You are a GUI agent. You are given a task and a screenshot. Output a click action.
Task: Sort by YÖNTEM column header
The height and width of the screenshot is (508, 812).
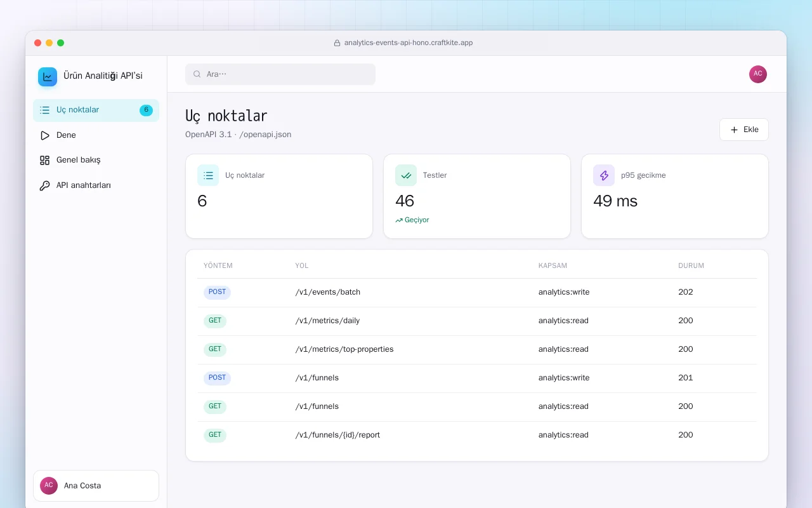(x=218, y=265)
